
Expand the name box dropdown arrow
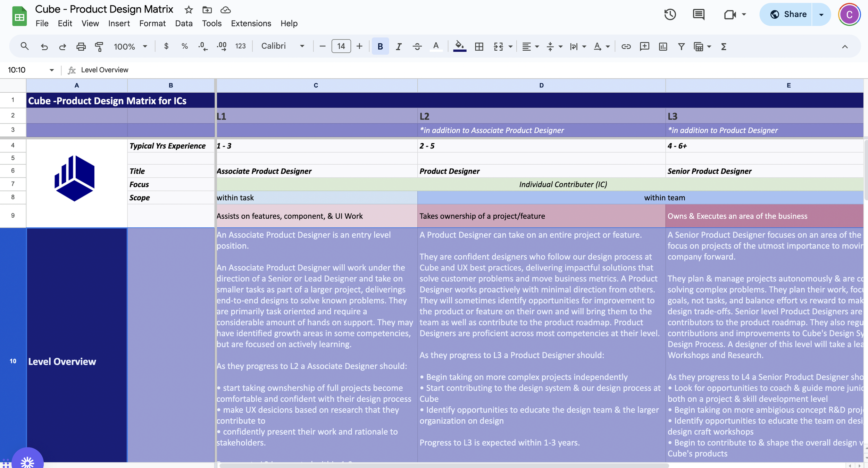52,70
